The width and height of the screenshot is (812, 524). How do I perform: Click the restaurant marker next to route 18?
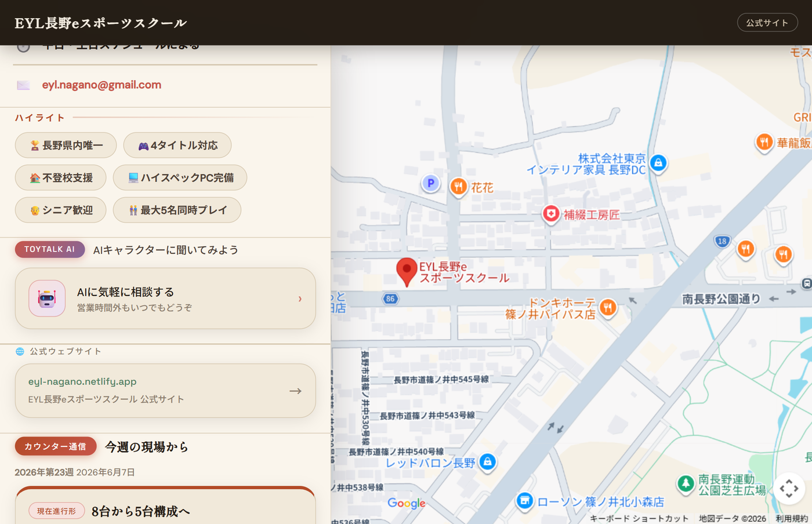click(x=745, y=249)
